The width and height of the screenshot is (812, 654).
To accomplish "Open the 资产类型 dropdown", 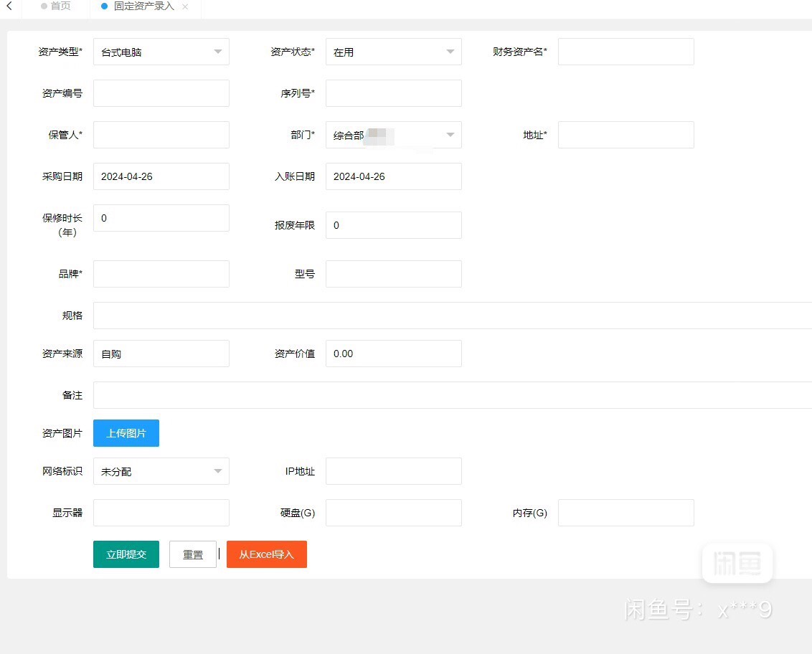I will [161, 52].
